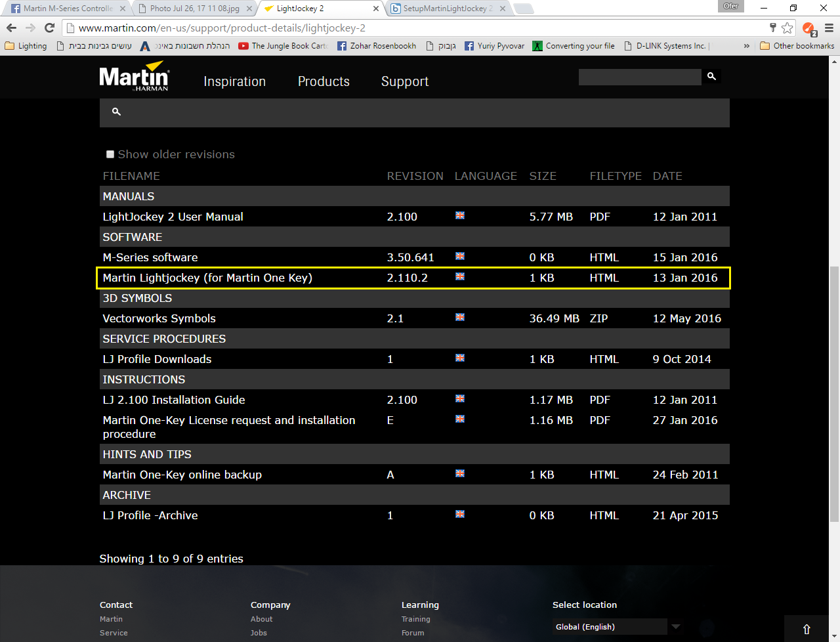This screenshot has height=642, width=840.
Task: Open the Converting your file bookmark
Action: pos(574,46)
